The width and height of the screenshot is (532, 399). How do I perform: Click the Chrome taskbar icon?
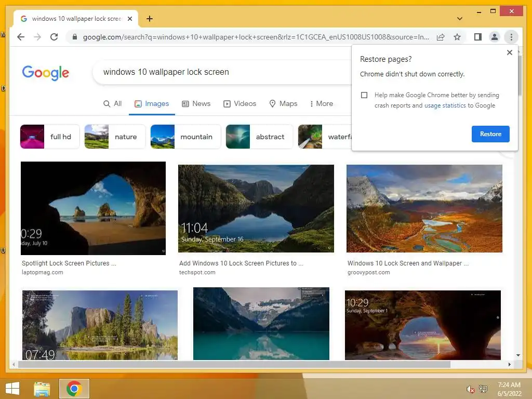[x=74, y=389]
